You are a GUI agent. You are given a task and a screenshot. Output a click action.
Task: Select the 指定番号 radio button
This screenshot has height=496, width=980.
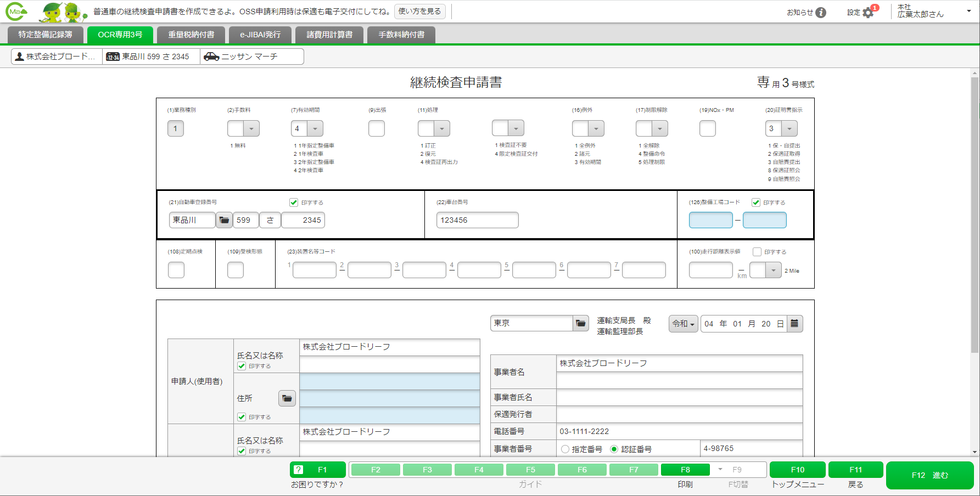click(x=565, y=449)
